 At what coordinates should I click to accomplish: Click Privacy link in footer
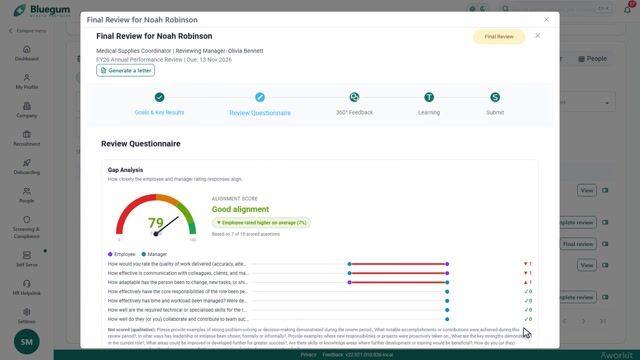[308, 355]
